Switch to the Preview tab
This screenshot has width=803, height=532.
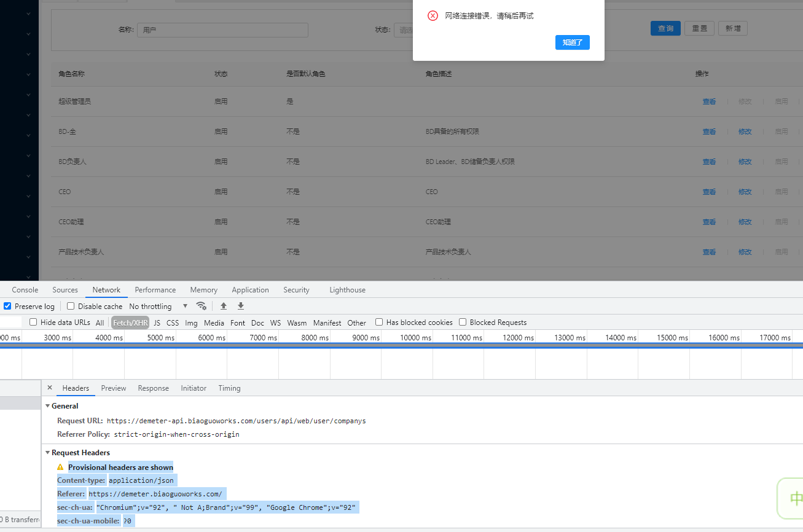tap(114, 388)
